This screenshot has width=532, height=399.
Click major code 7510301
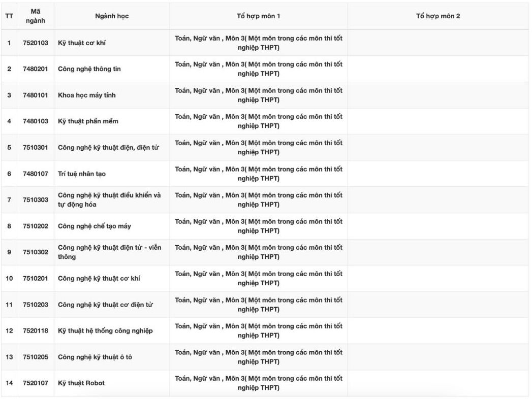[x=36, y=148]
